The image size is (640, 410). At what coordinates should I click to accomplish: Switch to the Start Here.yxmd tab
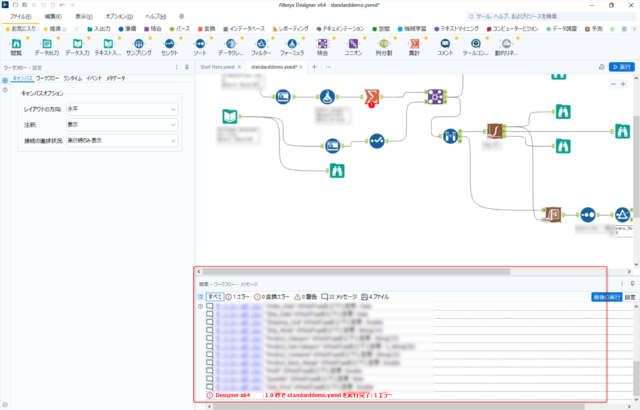(217, 67)
